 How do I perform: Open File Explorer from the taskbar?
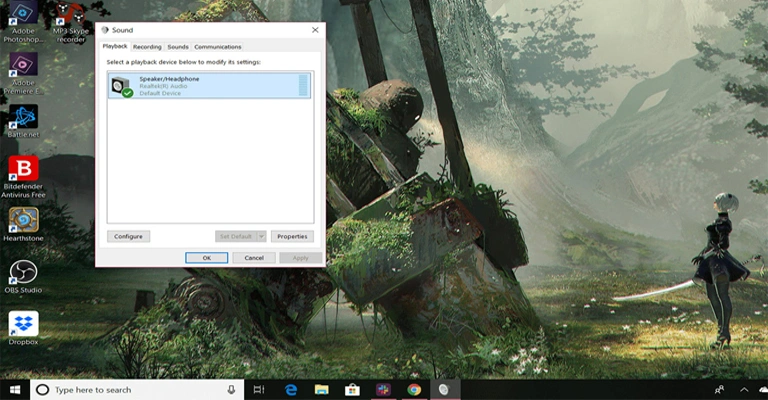321,390
